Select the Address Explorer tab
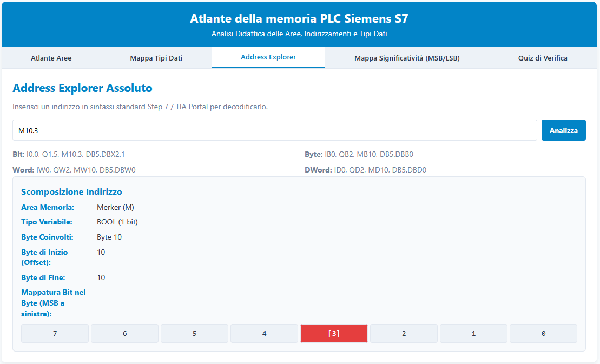The height and width of the screenshot is (364, 600). tap(268, 57)
